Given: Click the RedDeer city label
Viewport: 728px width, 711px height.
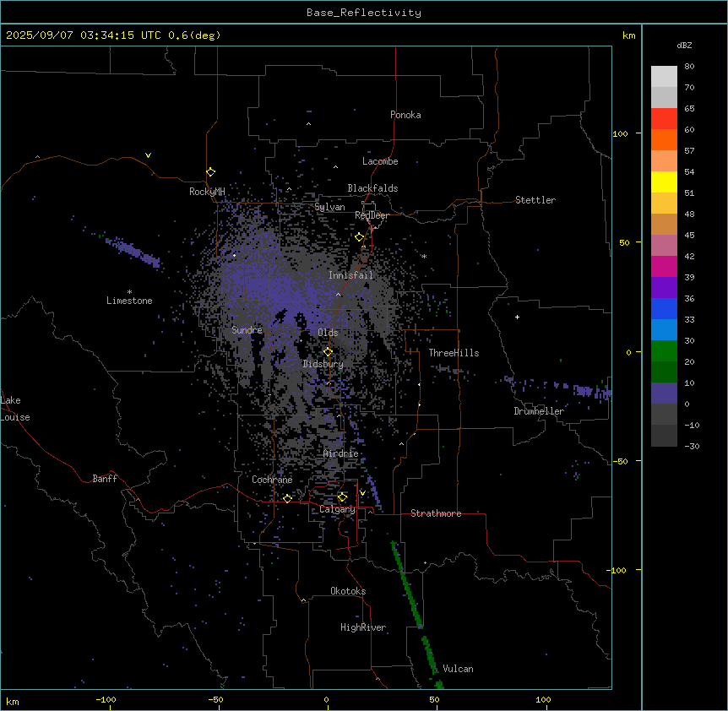Looking at the screenshot, I should tap(372, 215).
